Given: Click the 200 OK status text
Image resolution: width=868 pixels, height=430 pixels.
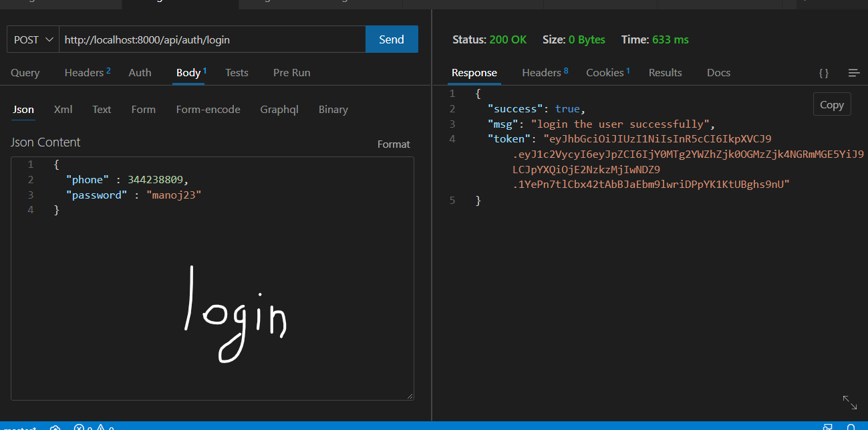Looking at the screenshot, I should click(x=508, y=39).
